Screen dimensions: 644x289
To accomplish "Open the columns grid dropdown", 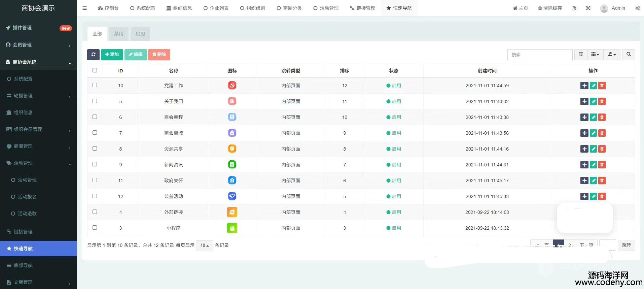I will pos(595,55).
